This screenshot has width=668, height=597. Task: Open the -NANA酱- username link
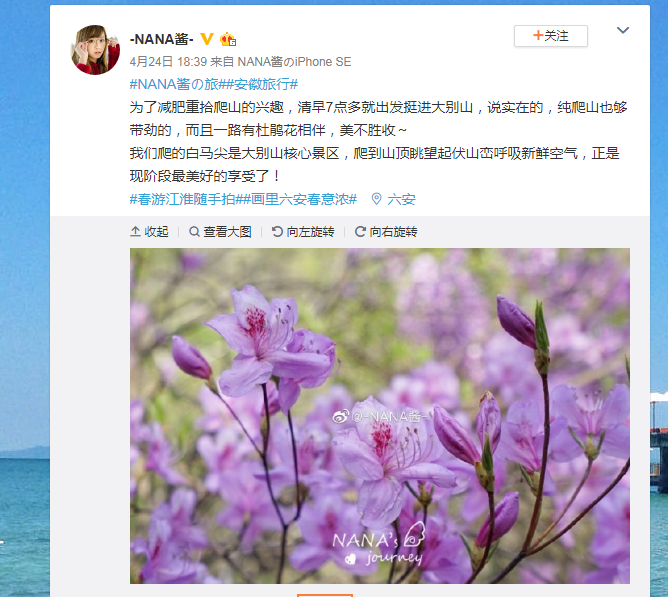[162, 39]
